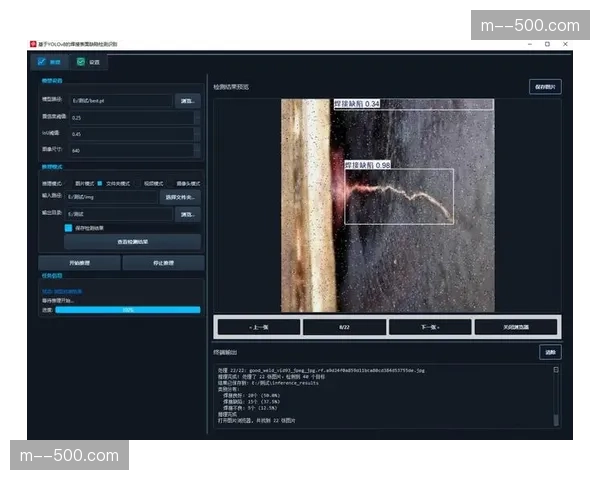
Task: Click the log line with 12.5%
Action: [x=250, y=408]
